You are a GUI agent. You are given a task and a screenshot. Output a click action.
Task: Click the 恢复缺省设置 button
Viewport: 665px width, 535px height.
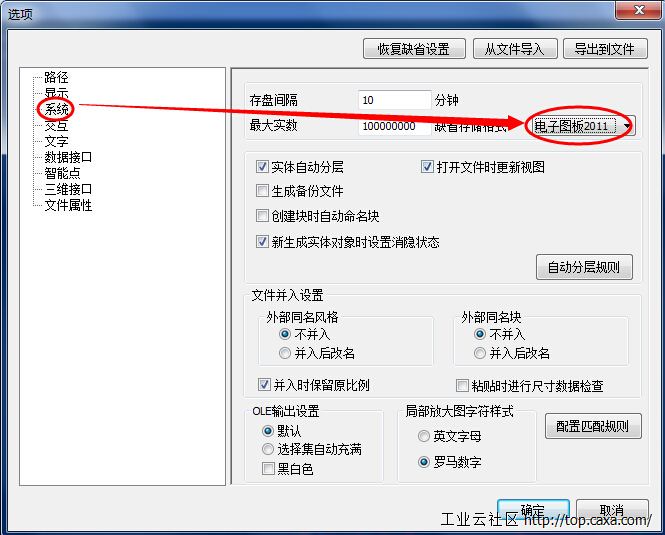414,49
